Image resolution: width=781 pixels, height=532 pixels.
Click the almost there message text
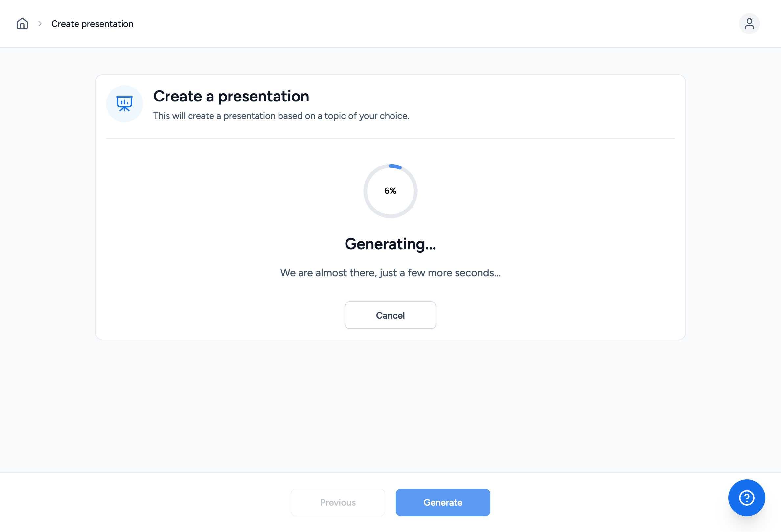[390, 273]
